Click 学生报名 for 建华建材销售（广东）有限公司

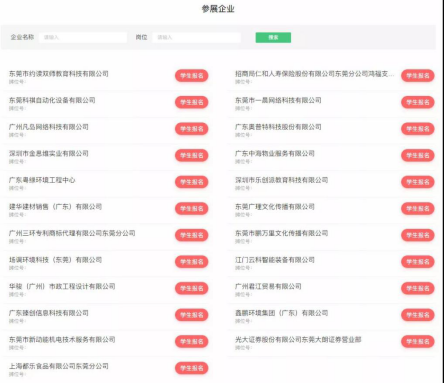pyautogui.click(x=192, y=209)
